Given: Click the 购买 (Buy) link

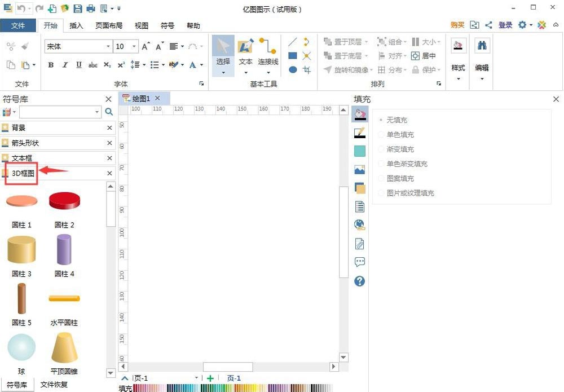Looking at the screenshot, I should coord(457,25).
